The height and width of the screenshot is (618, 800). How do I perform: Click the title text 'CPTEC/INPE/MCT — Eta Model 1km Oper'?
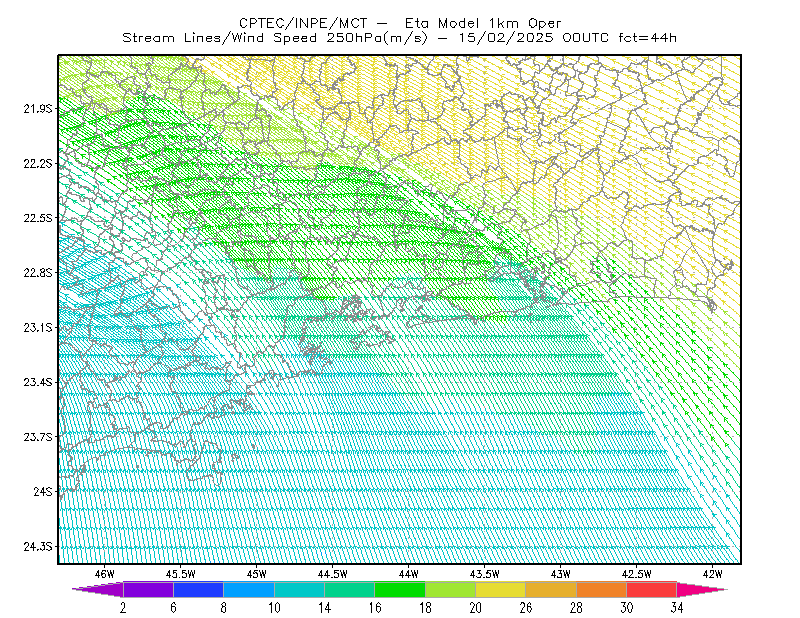[400, 23]
